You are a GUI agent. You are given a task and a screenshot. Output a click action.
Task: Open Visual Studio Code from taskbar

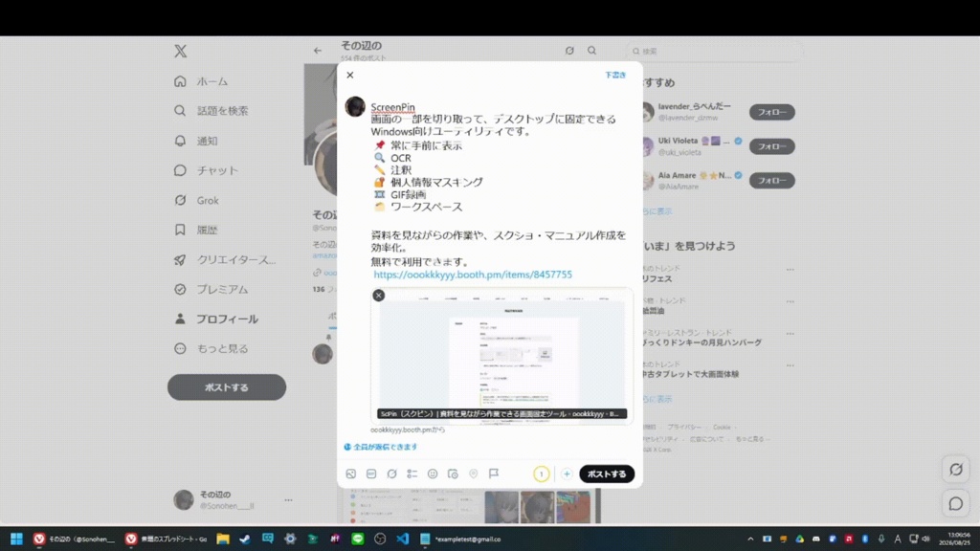[403, 539]
